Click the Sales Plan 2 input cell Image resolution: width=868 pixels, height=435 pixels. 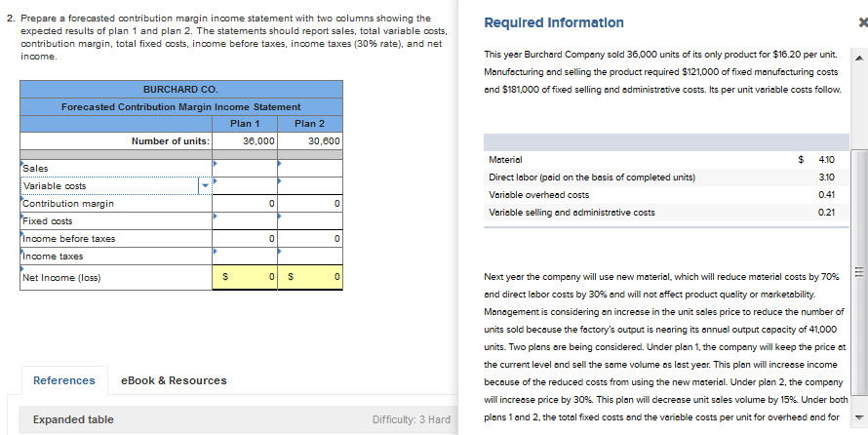coord(310,168)
